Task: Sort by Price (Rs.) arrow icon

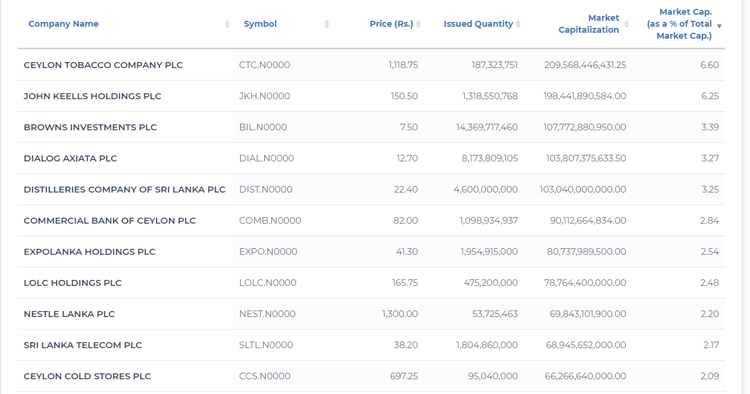Action: [x=419, y=24]
